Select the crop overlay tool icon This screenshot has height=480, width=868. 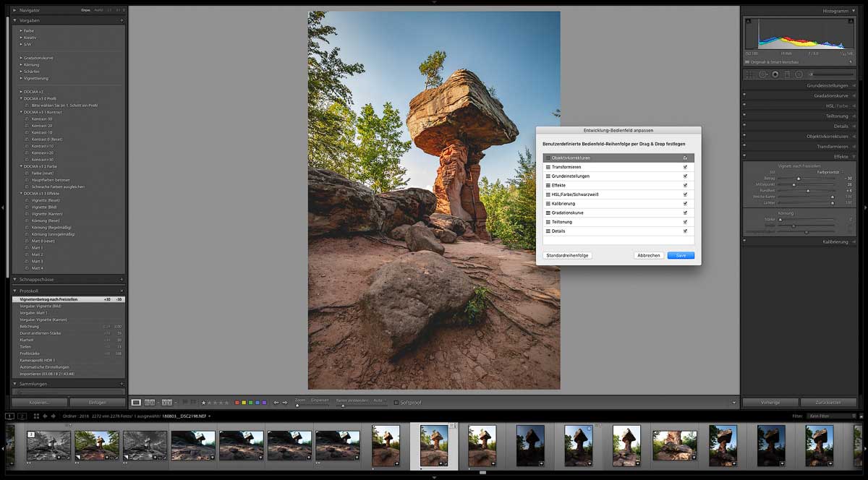tap(750, 74)
